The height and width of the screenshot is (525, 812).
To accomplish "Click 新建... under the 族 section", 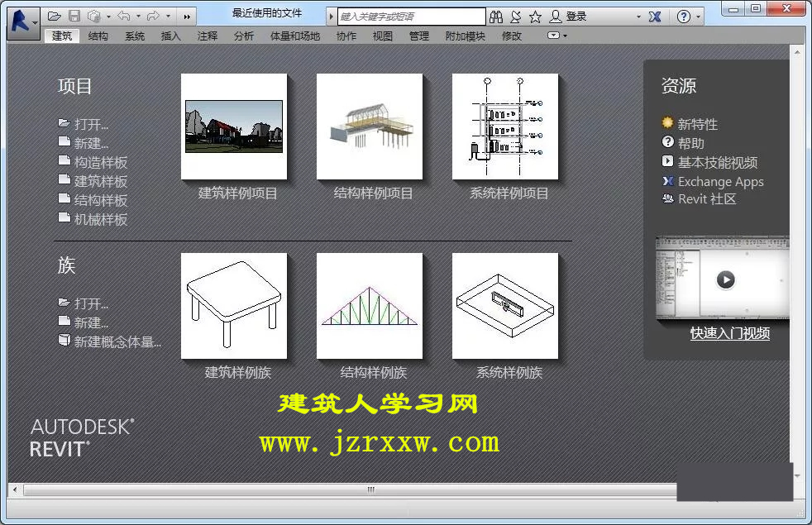I will pyautogui.click(x=84, y=322).
